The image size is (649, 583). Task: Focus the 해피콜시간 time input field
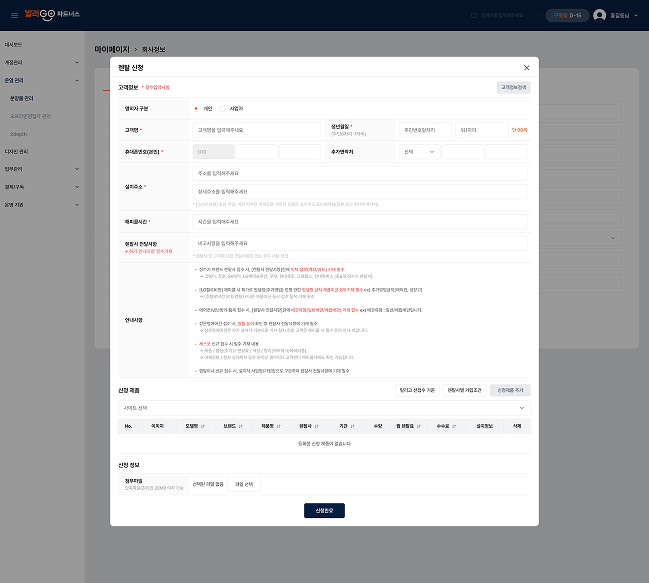(x=360, y=222)
